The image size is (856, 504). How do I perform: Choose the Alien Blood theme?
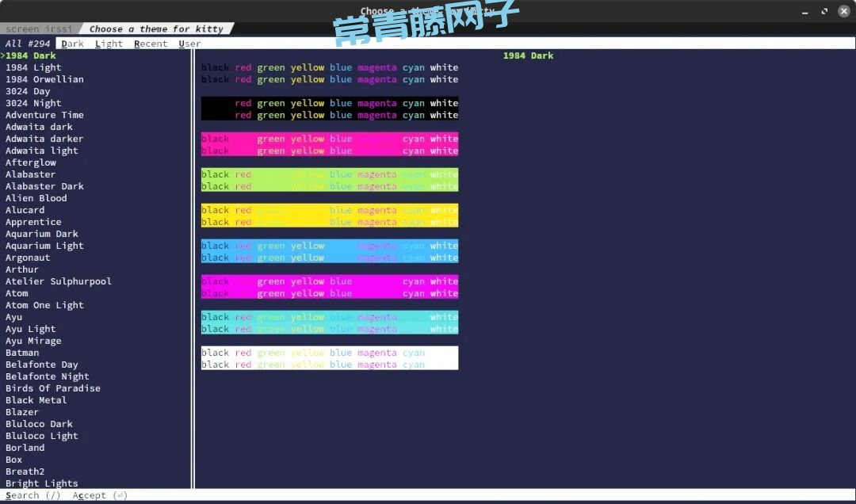[x=36, y=198]
